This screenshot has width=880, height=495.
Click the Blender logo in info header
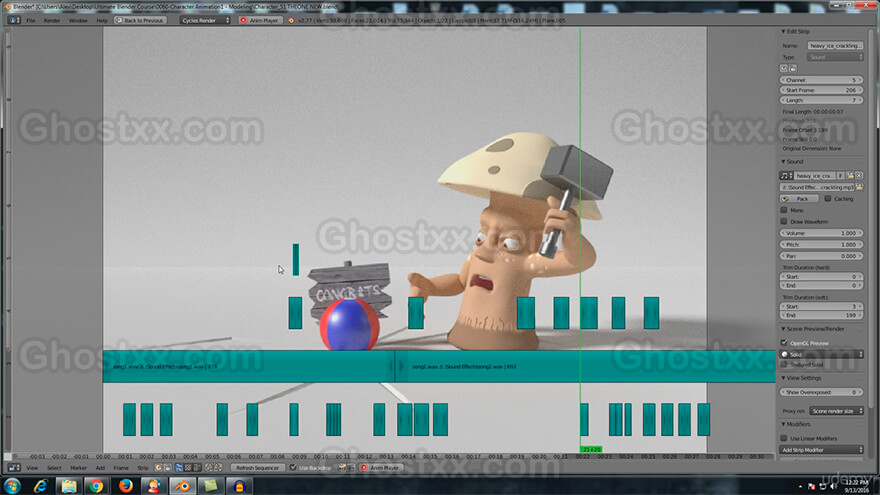pos(291,20)
